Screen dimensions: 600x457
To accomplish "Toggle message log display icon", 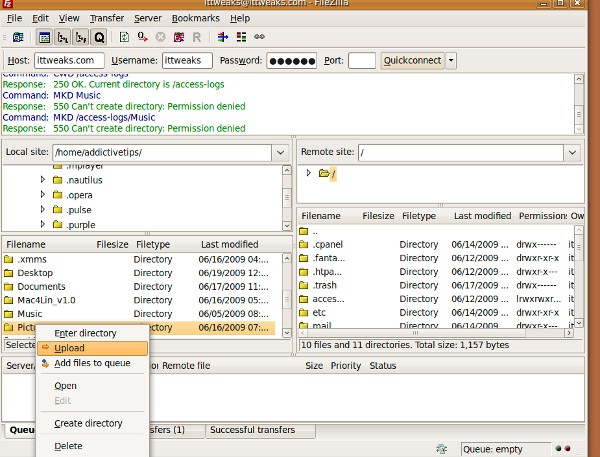I will click(x=44, y=37).
